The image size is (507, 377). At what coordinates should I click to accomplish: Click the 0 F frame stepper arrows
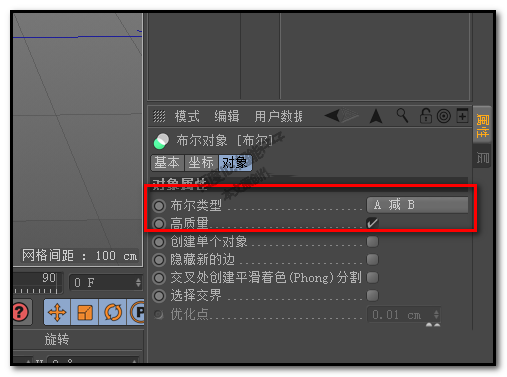point(138,283)
